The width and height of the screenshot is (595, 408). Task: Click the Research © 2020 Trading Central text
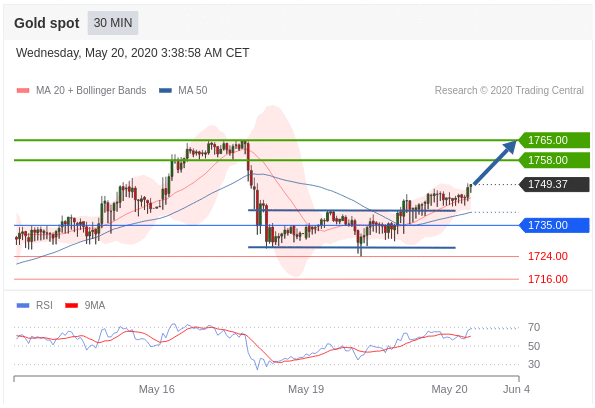tap(509, 90)
